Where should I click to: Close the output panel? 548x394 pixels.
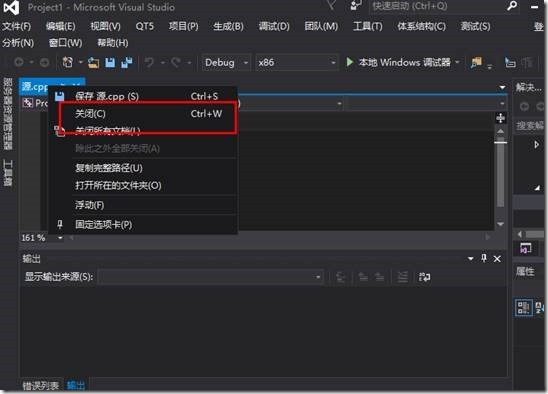(x=497, y=259)
